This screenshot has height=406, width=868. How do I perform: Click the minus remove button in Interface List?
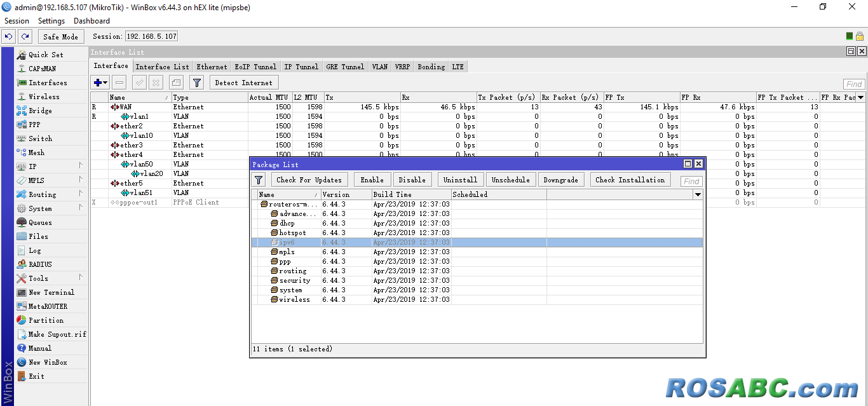point(119,83)
